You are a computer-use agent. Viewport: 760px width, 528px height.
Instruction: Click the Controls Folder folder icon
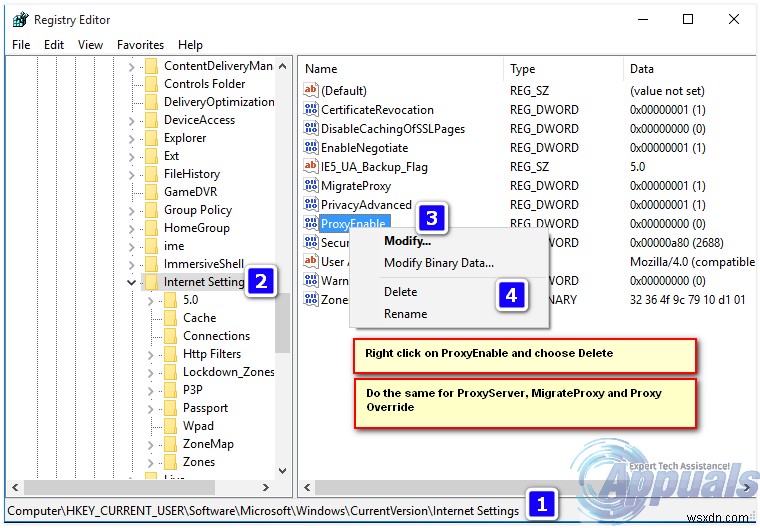pos(152,83)
